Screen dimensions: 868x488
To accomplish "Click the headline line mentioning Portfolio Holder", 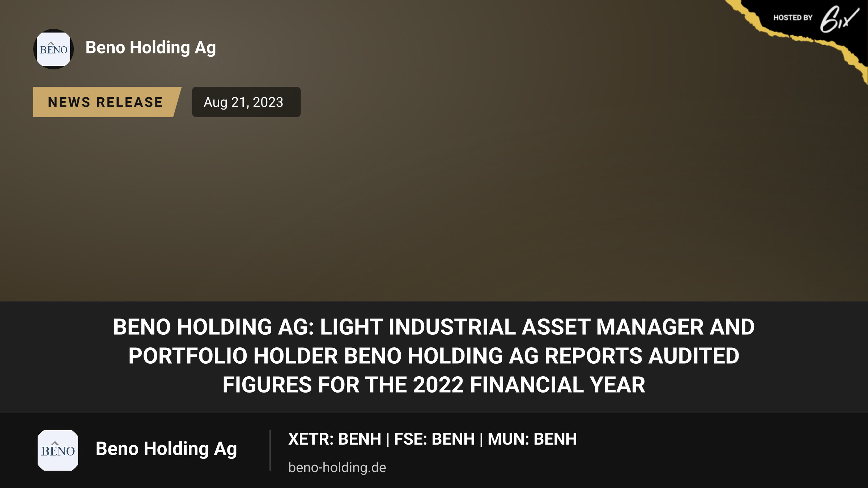I will (x=434, y=356).
